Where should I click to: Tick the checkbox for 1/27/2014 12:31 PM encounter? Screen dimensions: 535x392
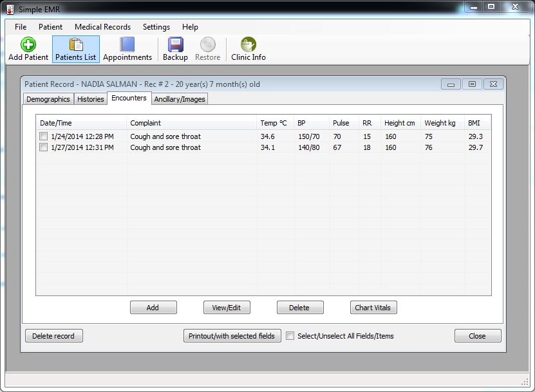coord(43,147)
